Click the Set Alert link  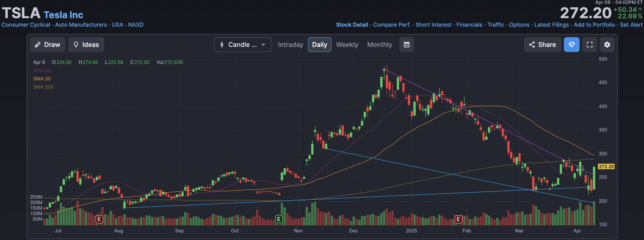point(631,25)
